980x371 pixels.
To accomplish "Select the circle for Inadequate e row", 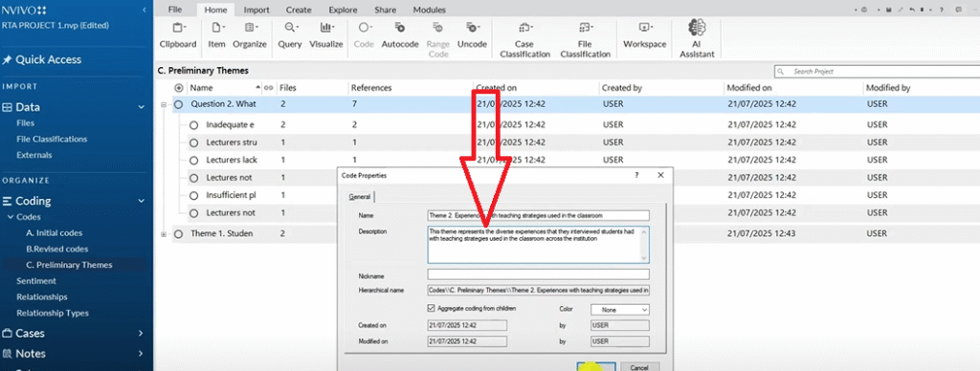I will coord(193,125).
